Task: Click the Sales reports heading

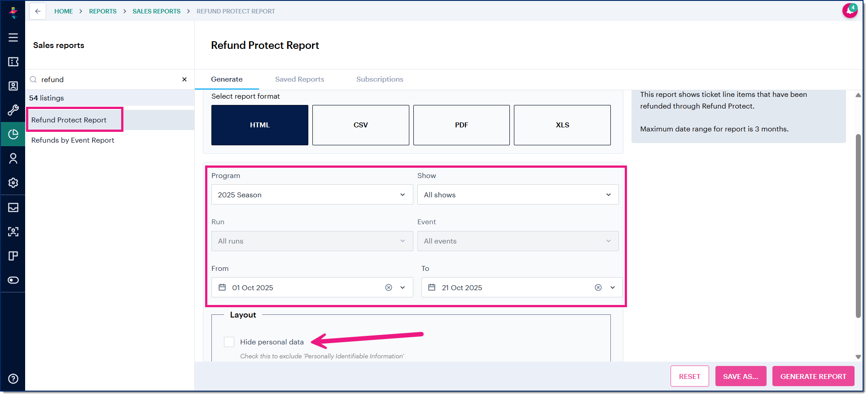Action: pos(59,45)
